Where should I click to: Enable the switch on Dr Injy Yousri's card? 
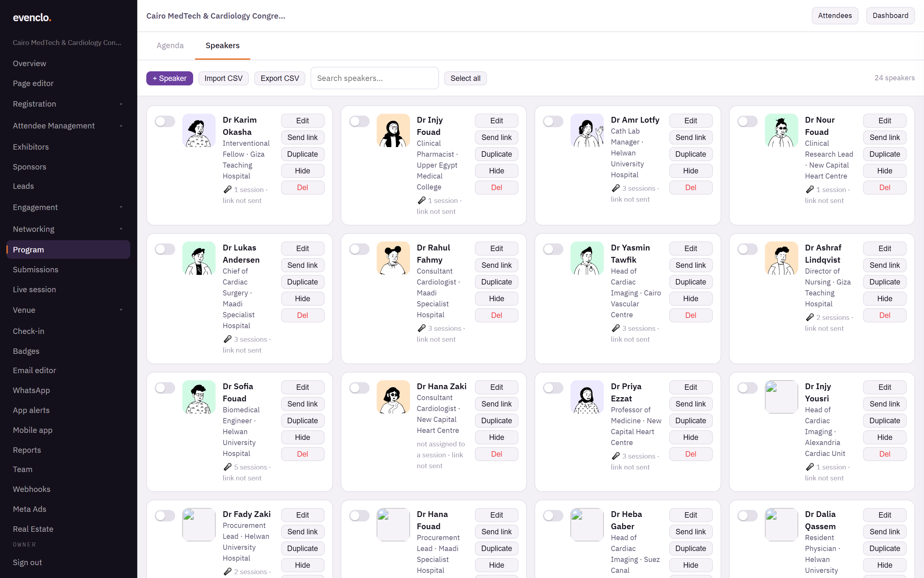pyautogui.click(x=748, y=388)
